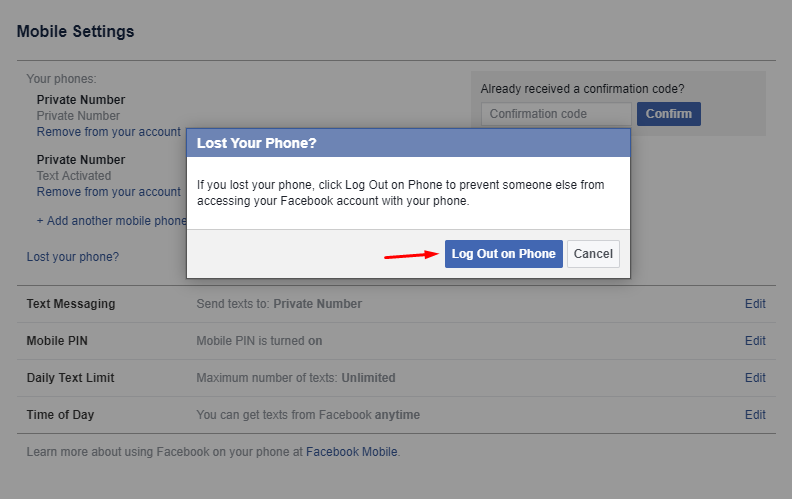This screenshot has height=499, width=792.
Task: Select the Mobile PIN row label
Action: (57, 340)
